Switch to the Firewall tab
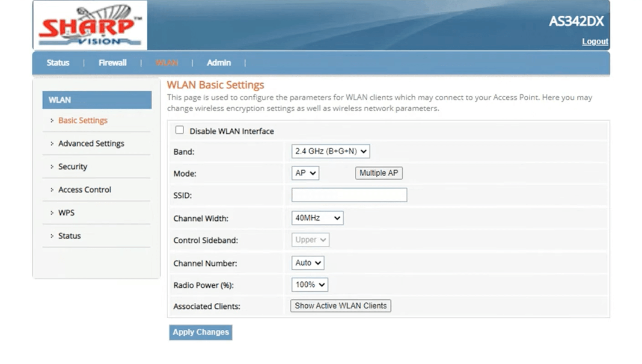 [x=113, y=63]
